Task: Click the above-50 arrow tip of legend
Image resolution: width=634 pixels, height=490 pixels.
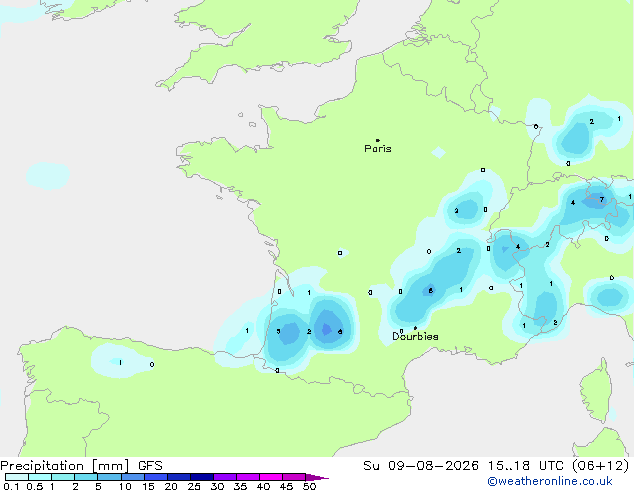Action: [317, 477]
